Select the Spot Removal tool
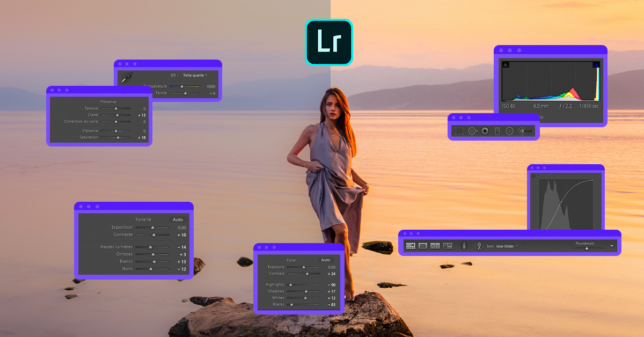644x337 pixels. coord(472,130)
